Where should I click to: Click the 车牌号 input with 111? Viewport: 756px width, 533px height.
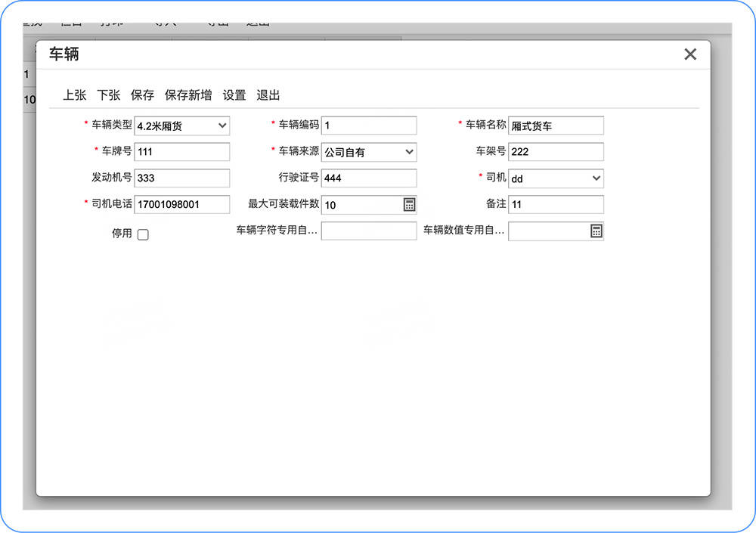(x=181, y=151)
